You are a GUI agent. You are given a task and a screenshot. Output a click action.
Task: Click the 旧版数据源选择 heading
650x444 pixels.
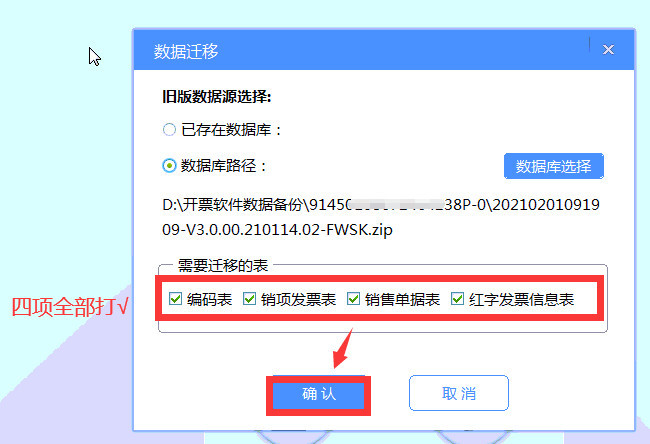click(217, 97)
